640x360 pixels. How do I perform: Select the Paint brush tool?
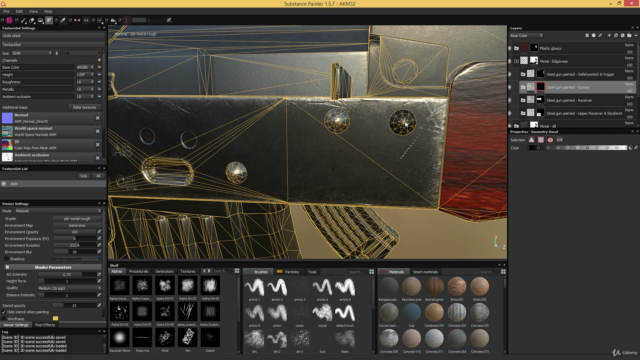click(x=23, y=20)
